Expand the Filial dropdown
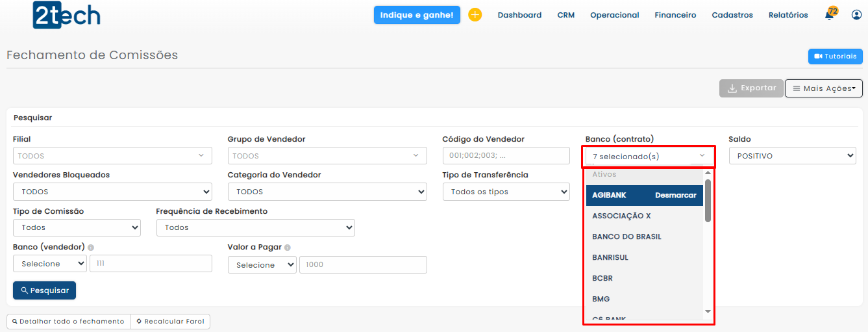This screenshot has width=868, height=332. click(112, 156)
